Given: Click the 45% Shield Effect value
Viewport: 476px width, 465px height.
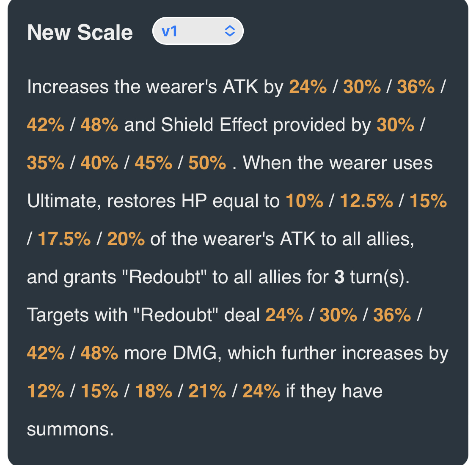Looking at the screenshot, I should (x=154, y=163).
